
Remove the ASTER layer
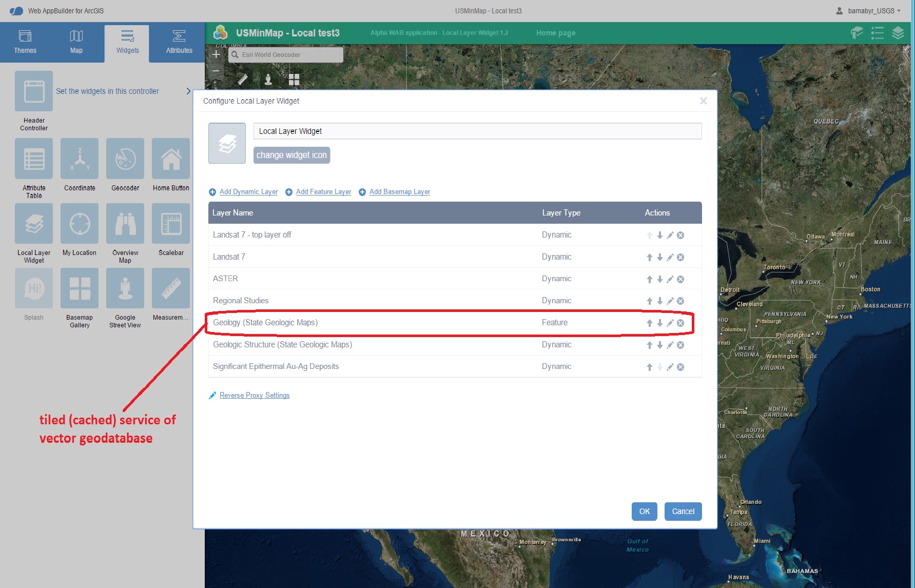pos(680,279)
